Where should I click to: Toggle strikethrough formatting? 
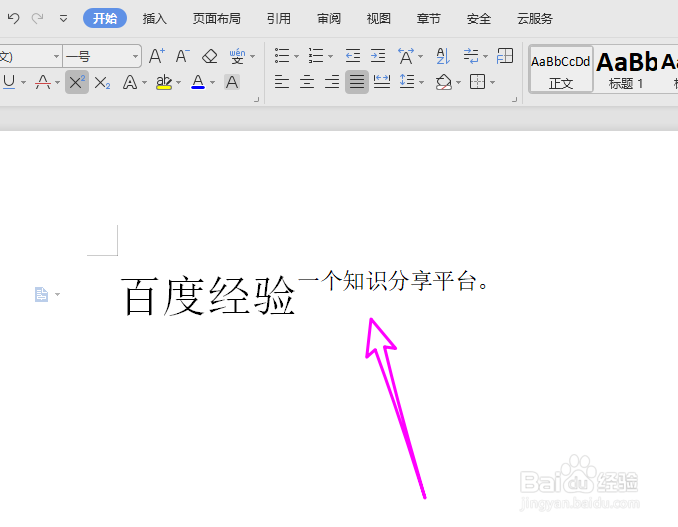point(43,82)
